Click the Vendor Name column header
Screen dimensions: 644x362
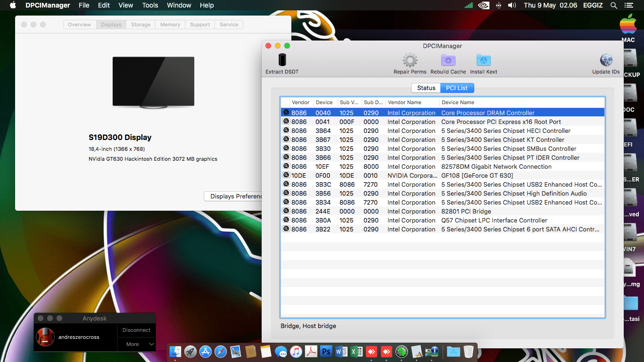point(413,102)
